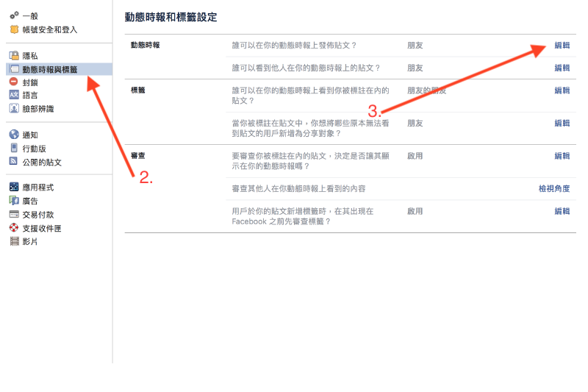
Task: Edit who sees posts you're tagged in
Action: click(562, 90)
